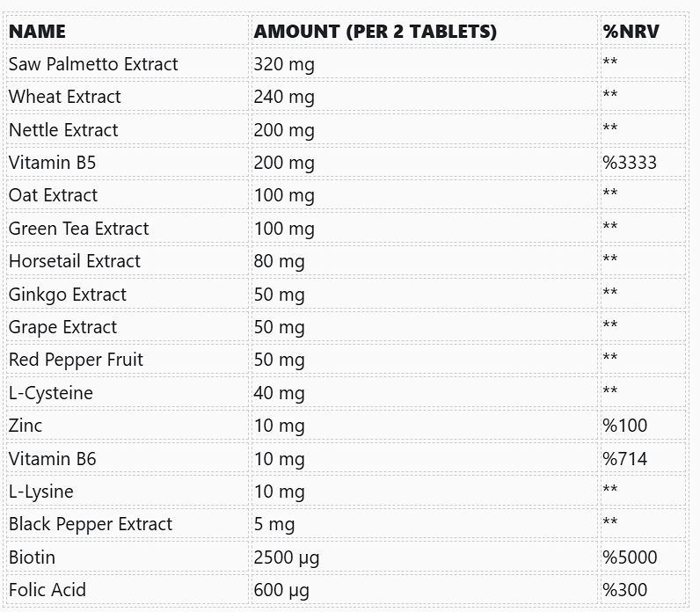Click the NAME column header
700x612 pixels.
(37, 32)
